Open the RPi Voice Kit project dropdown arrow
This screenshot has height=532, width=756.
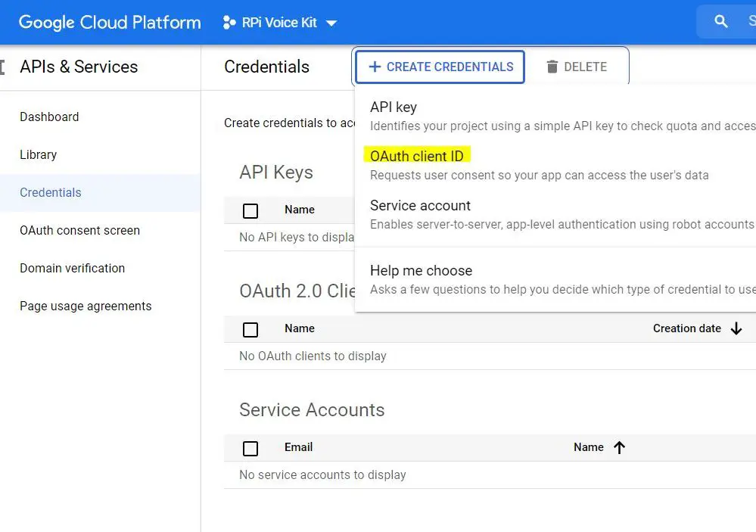pos(331,23)
